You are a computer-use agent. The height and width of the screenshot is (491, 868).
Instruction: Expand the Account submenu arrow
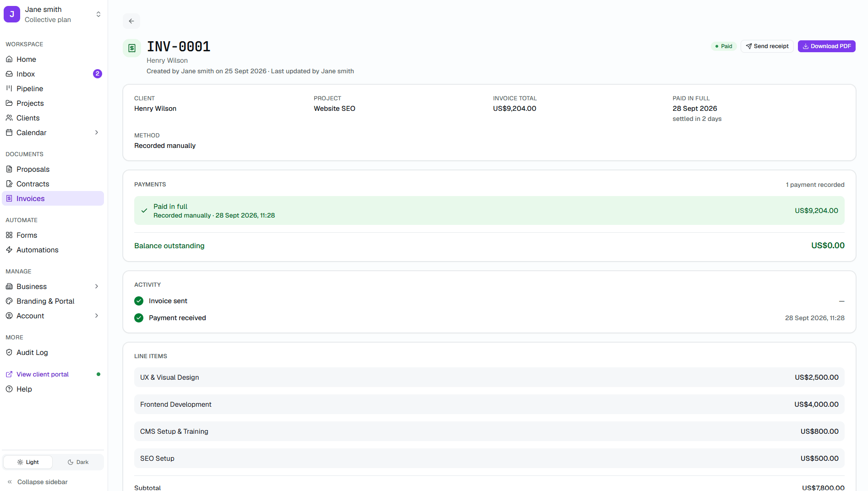[97, 316]
